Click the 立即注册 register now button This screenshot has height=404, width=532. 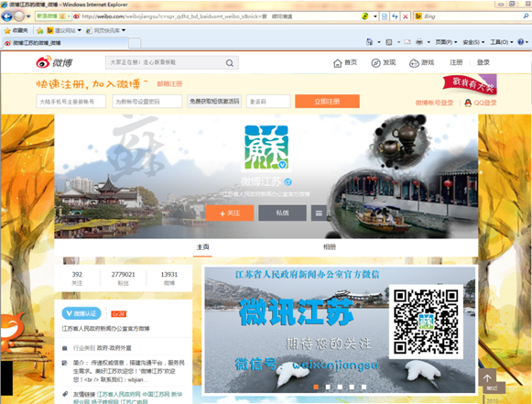[327, 101]
